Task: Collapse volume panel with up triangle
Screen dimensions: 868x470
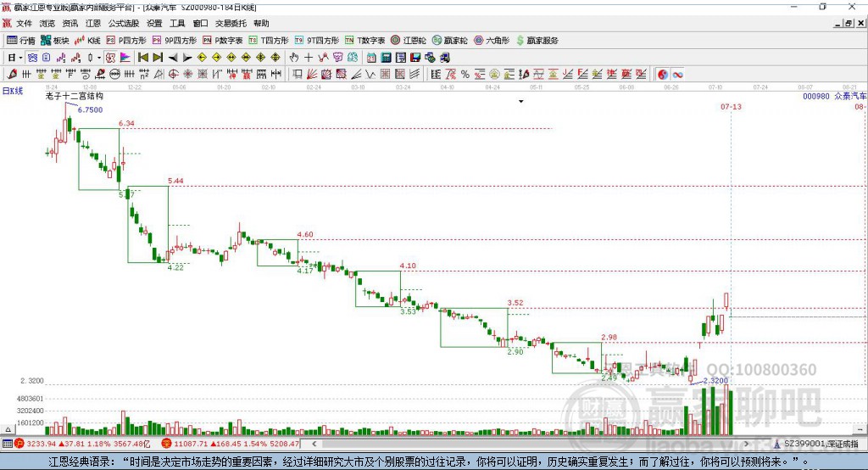Action: 8,429
